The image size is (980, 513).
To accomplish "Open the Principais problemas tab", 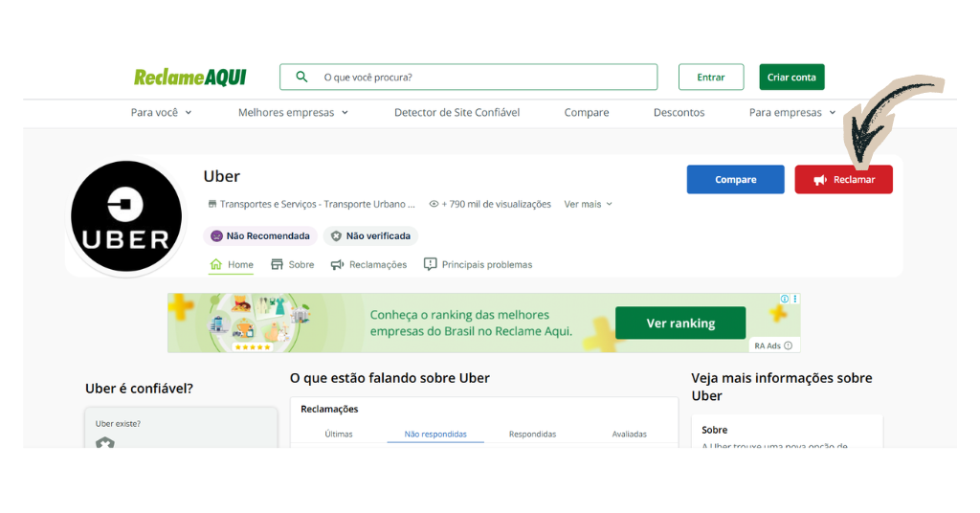I will [x=478, y=265].
